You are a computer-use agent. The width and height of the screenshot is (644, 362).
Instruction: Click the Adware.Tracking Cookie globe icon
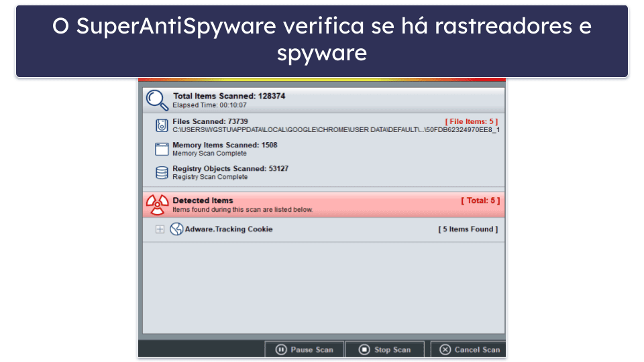pyautogui.click(x=176, y=229)
